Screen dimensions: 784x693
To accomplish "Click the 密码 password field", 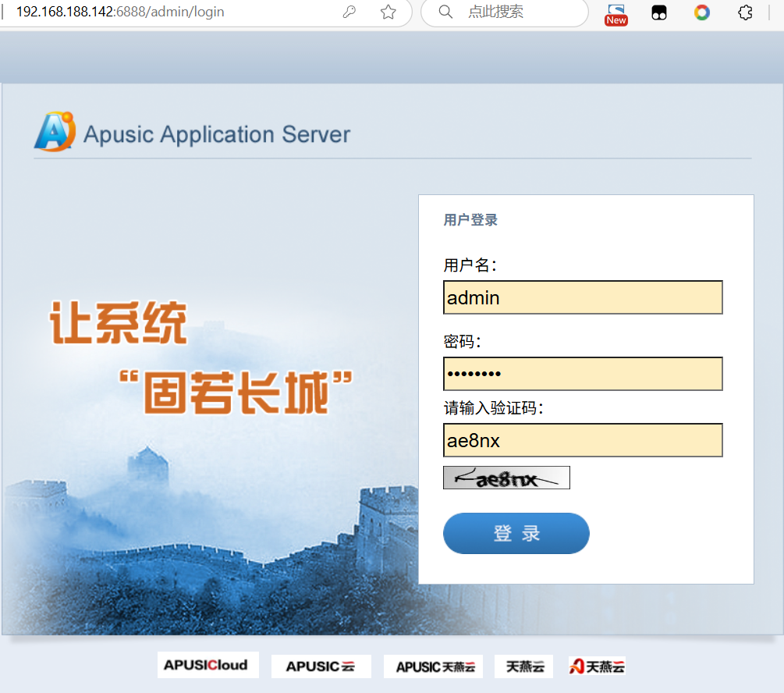I will point(583,374).
